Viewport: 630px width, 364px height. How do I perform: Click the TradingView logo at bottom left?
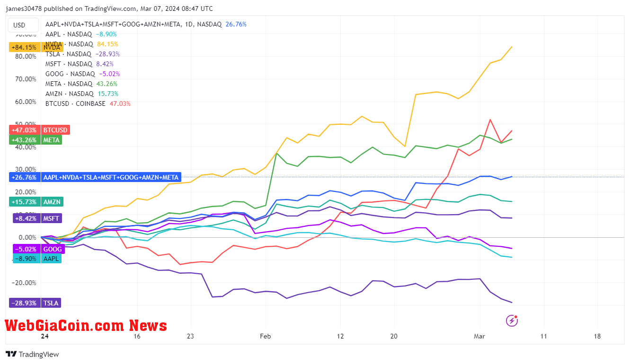32,354
